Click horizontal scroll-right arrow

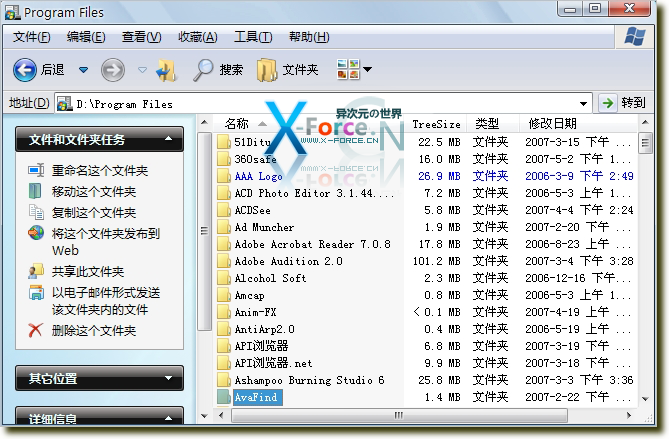tap(629, 415)
